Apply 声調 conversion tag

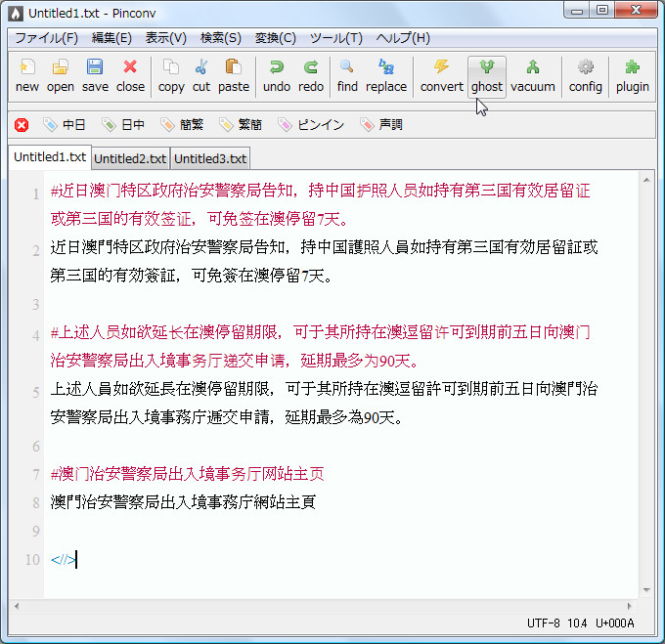(380, 124)
